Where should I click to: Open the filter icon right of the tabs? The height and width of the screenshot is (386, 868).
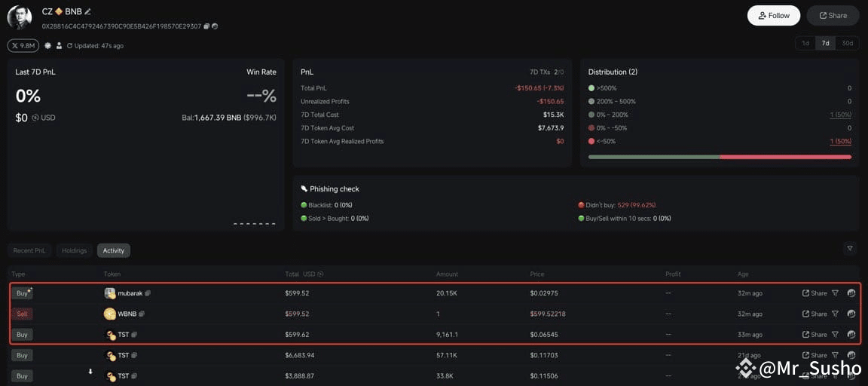point(850,249)
